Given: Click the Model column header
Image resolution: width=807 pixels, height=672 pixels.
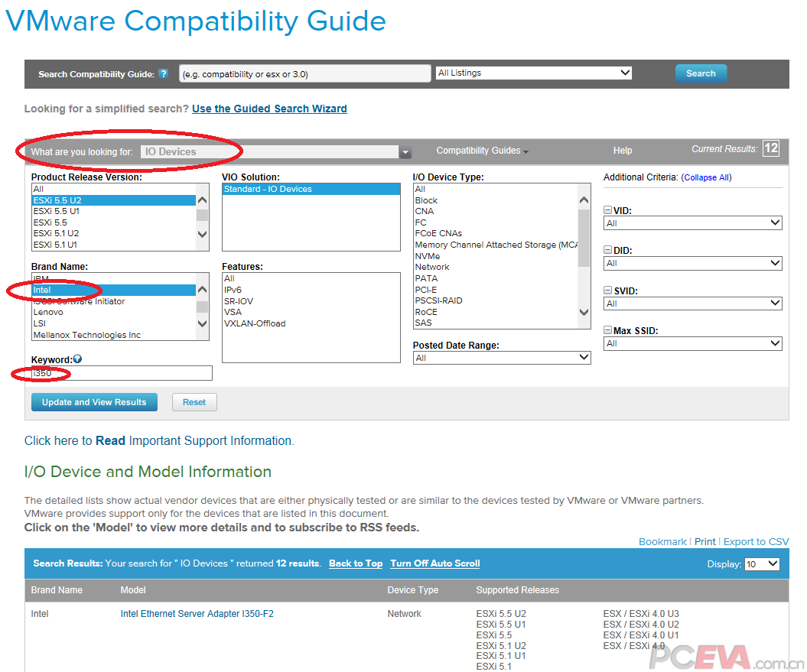Looking at the screenshot, I should 133,589.
